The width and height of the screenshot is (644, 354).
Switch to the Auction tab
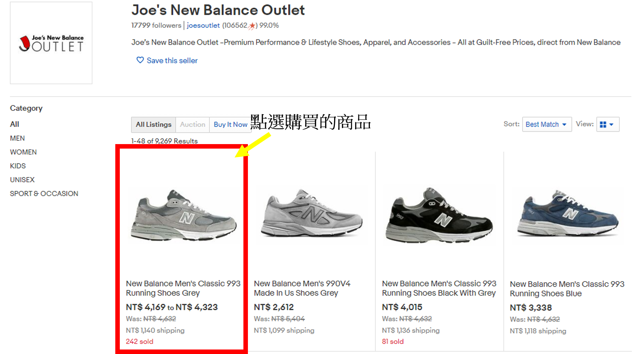(x=193, y=124)
